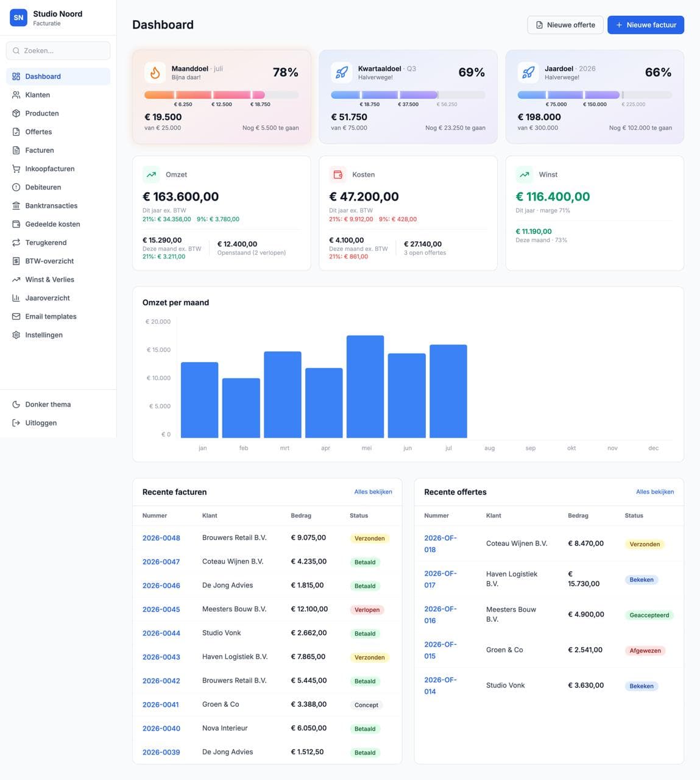Screen dimensions: 700x780
Task: Click the € 47.200,00 Kosten amount
Action: [x=364, y=197]
